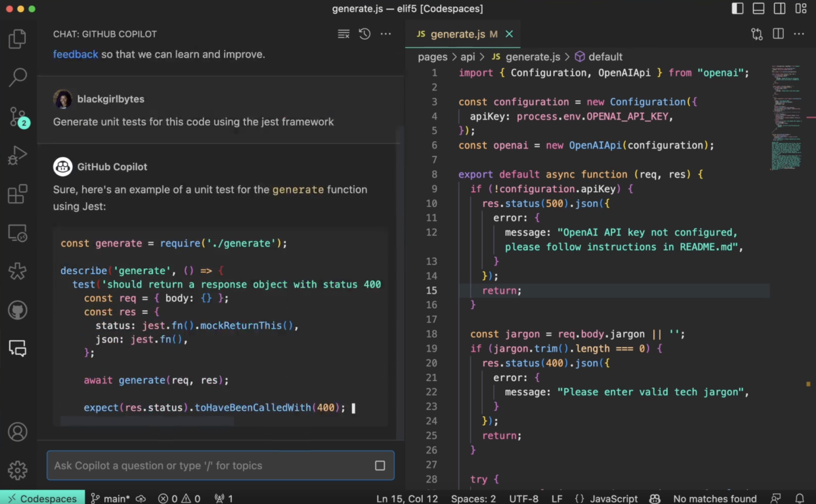Viewport: 816px width, 504px height.
Task: Click Ln 15, Col 12 cursor position
Action: 407,498
